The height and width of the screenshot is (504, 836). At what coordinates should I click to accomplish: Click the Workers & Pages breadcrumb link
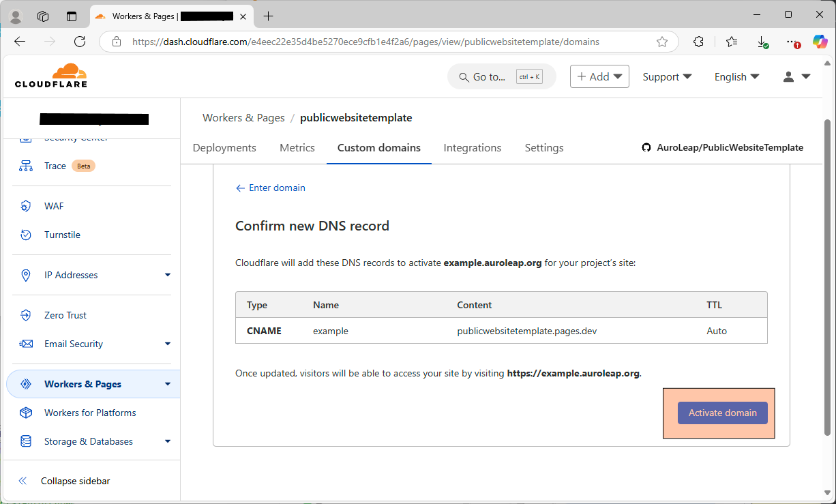[x=243, y=117]
